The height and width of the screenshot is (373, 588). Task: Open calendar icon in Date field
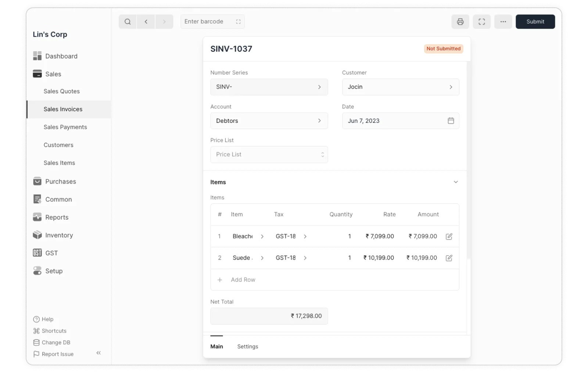point(451,121)
